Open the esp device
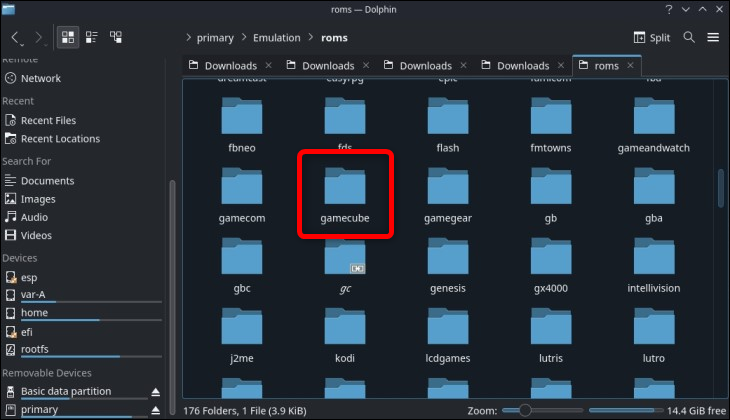The image size is (730, 420). (28, 278)
